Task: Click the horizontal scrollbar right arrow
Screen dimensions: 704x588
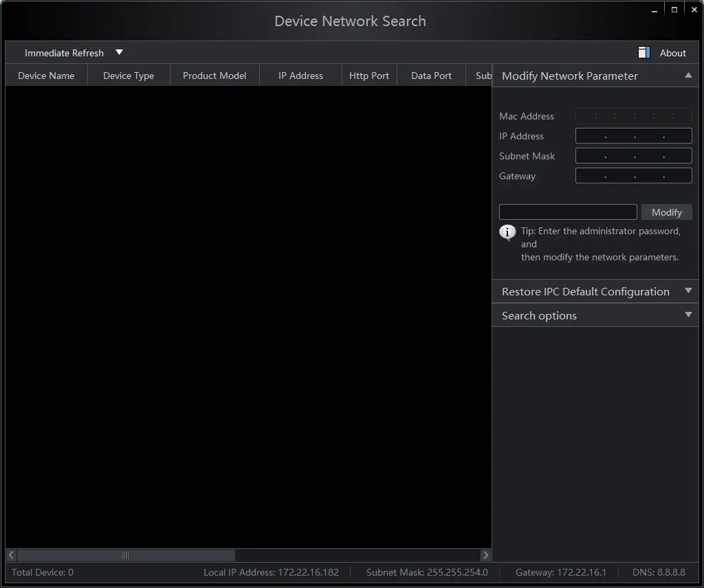Action: pos(485,555)
